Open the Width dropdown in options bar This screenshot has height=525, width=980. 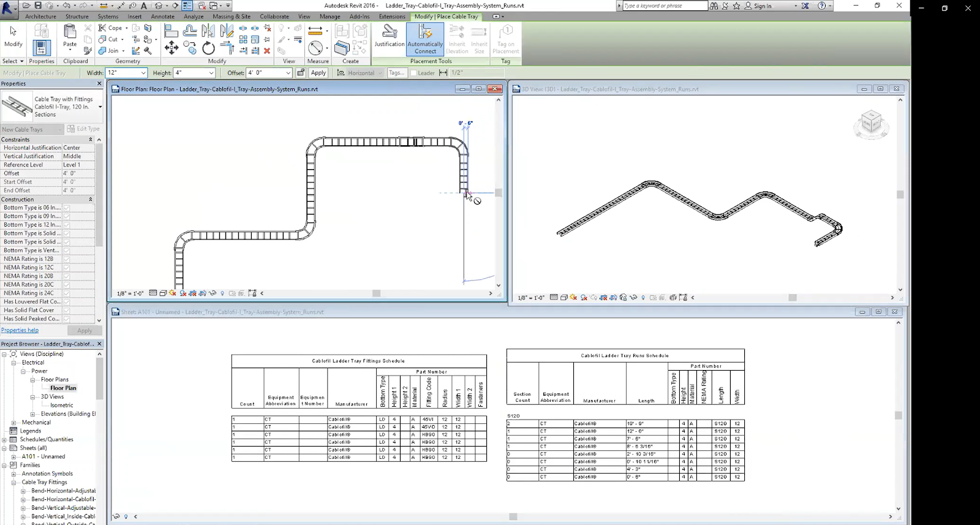[143, 73]
